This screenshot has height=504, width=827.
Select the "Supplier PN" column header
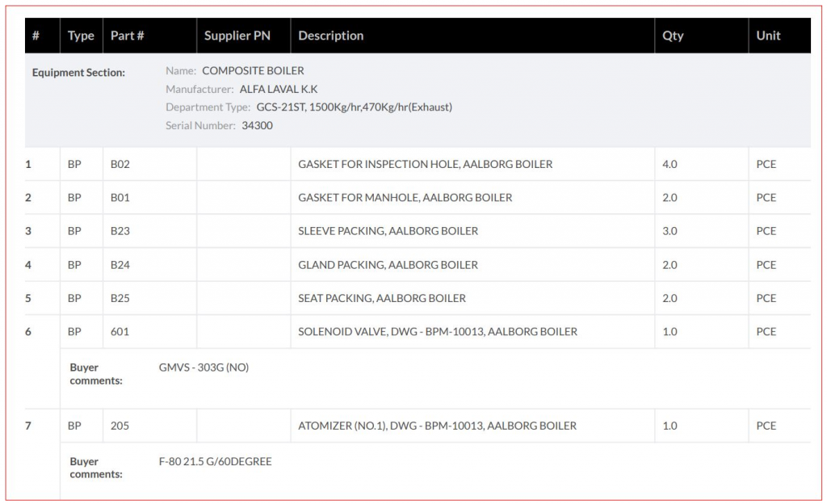pyautogui.click(x=237, y=36)
